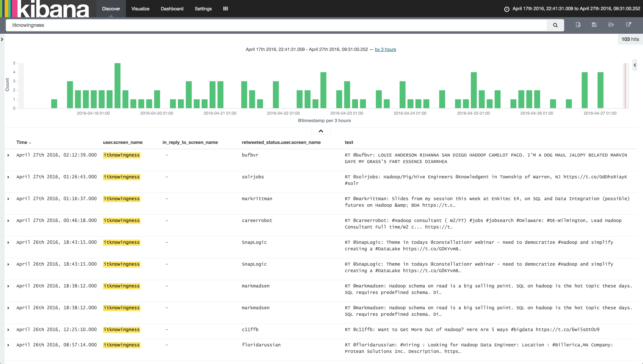Expand the bufbvr retweet row
This screenshot has height=364, width=643.
(8, 155)
